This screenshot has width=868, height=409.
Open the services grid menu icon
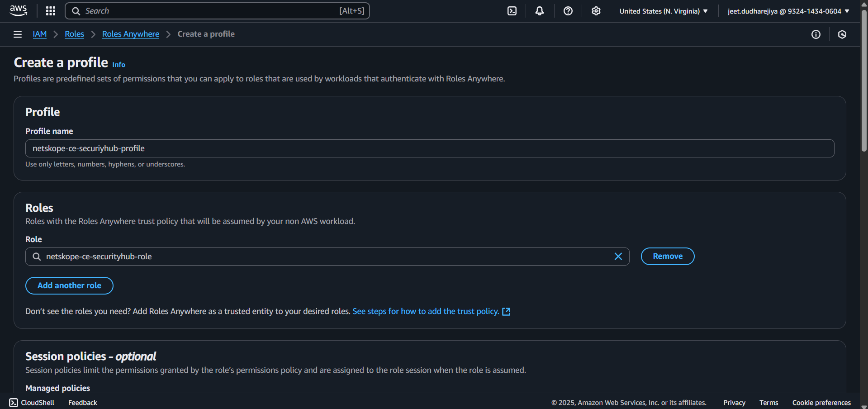tap(51, 11)
